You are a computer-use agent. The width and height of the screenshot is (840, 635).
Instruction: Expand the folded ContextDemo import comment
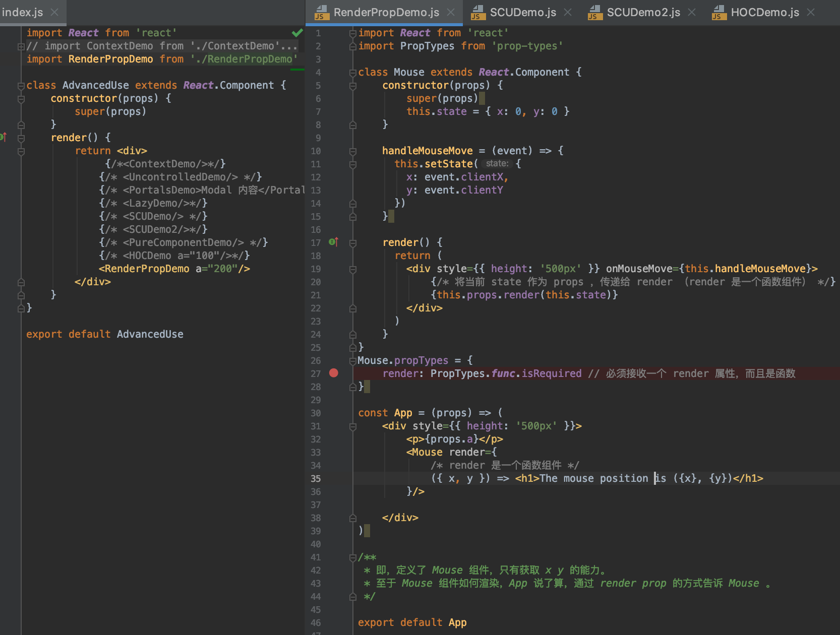21,46
